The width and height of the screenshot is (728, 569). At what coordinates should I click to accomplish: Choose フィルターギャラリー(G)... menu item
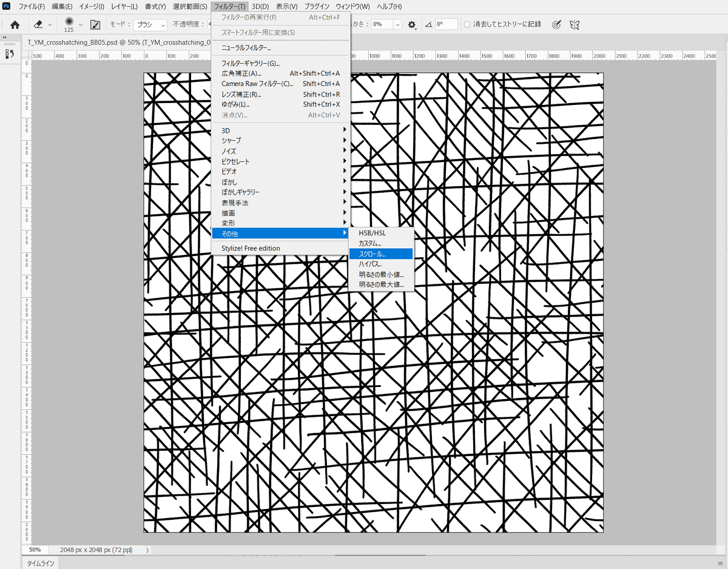[281, 63]
